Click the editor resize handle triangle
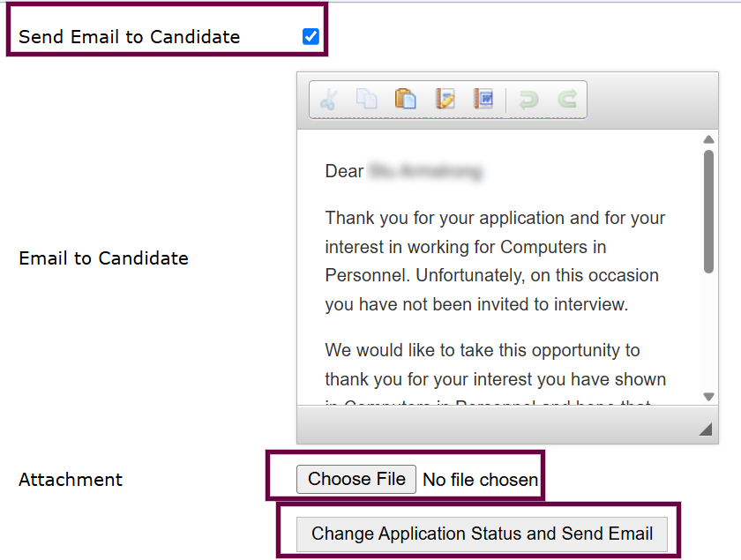 706,429
